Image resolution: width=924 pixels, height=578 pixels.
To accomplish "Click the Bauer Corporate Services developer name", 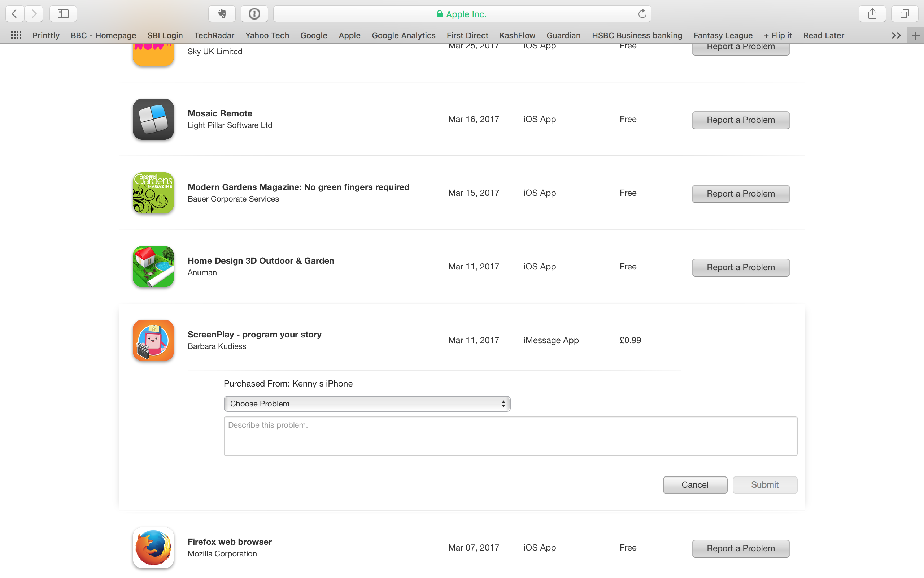I will [x=233, y=199].
